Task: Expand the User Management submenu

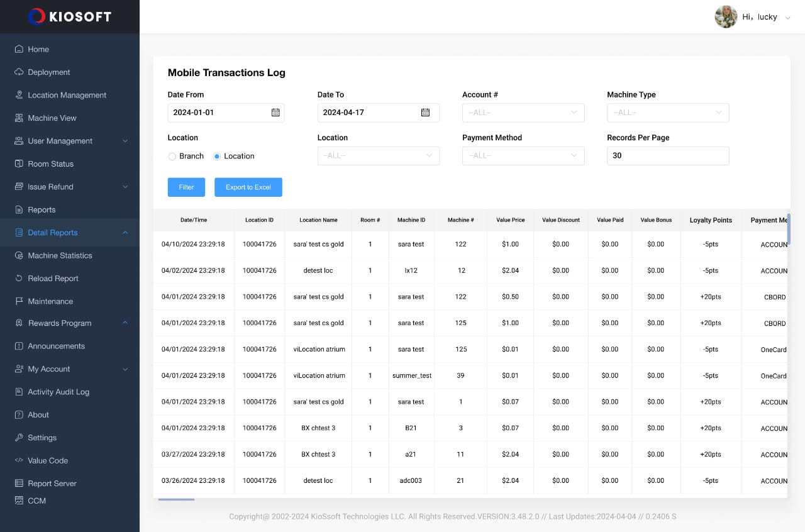Action: [x=125, y=141]
